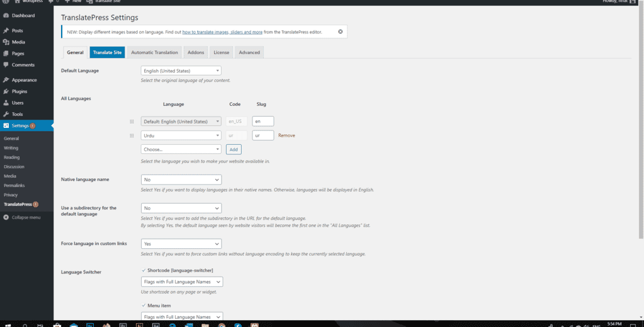Click the Plugins plug icon
The image size is (644, 327).
pyautogui.click(x=6, y=91)
